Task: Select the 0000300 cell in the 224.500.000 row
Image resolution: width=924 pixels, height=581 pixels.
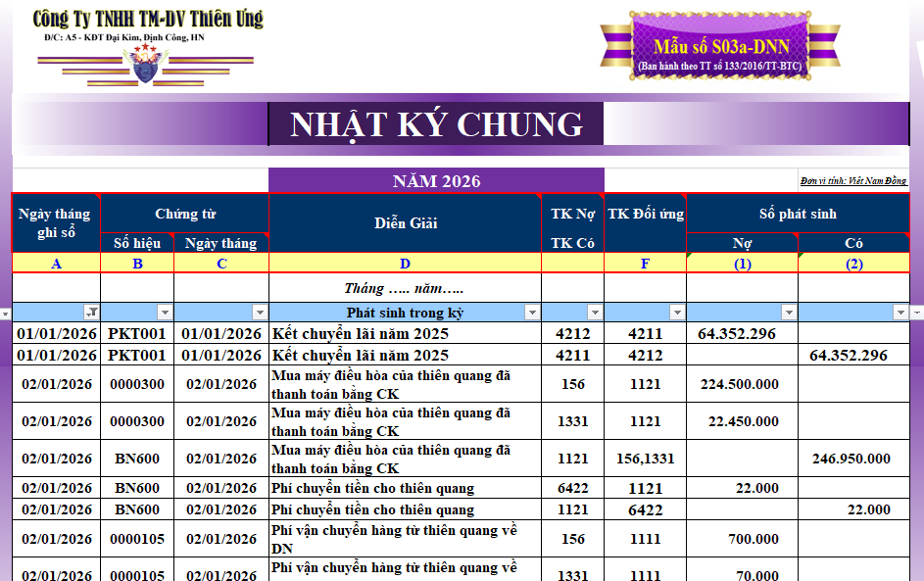Action: 137,384
